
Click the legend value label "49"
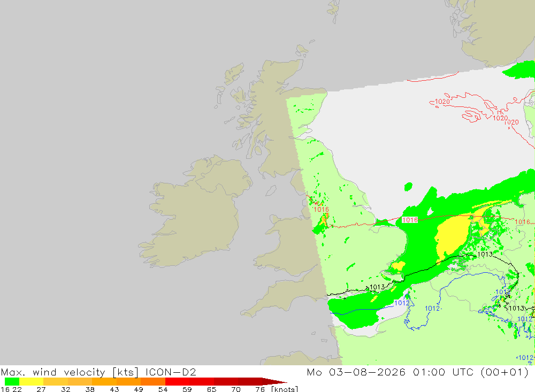[x=139, y=389]
